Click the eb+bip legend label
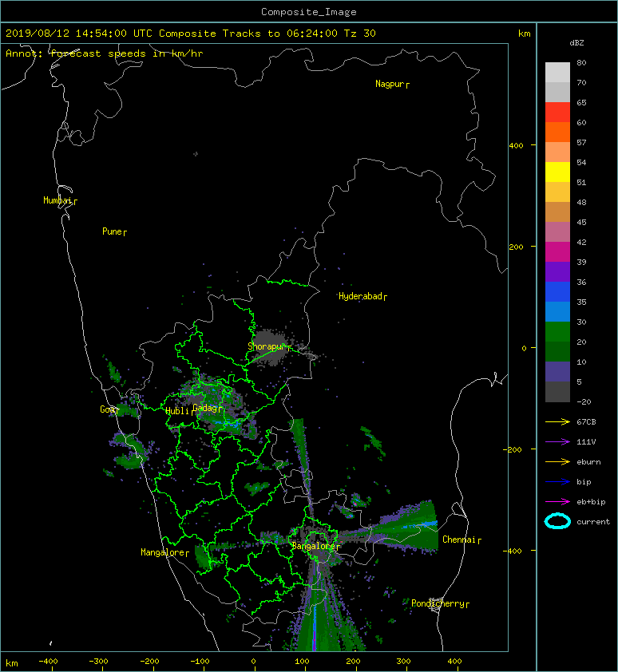 click(591, 502)
